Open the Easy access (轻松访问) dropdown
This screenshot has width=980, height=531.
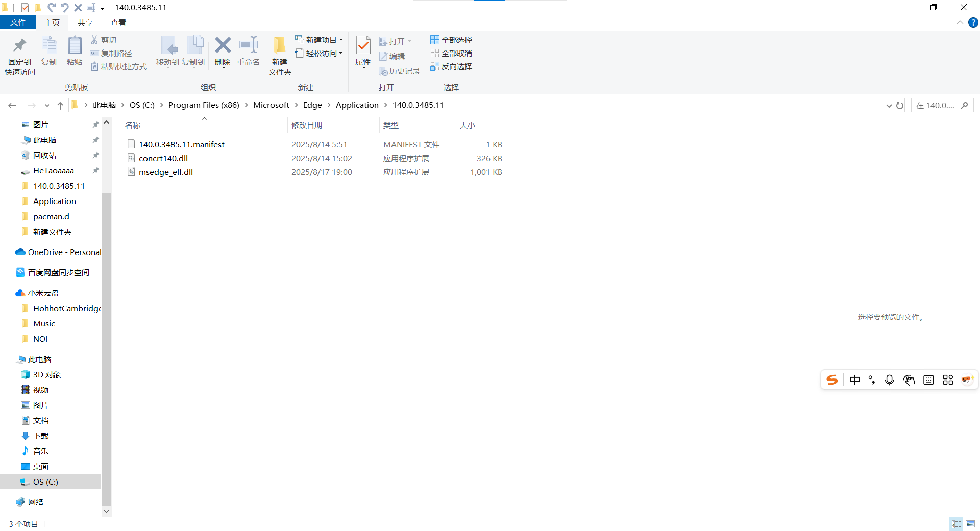pos(319,53)
